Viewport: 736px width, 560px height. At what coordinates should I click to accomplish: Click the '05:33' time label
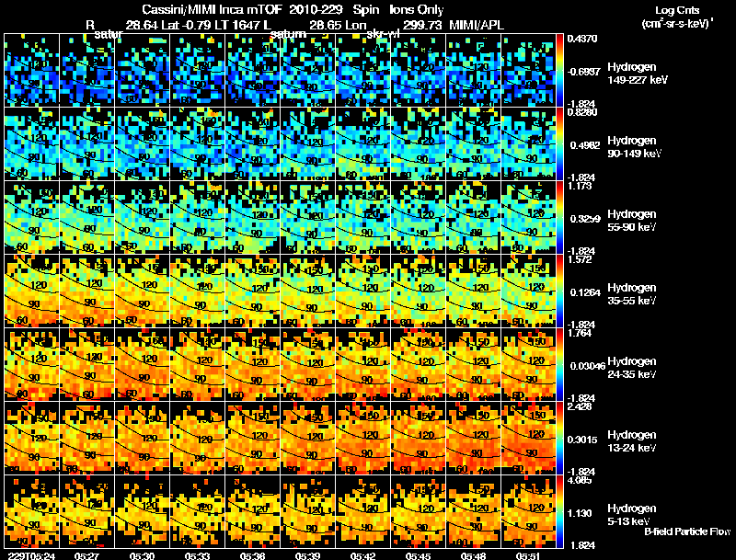[197, 555]
